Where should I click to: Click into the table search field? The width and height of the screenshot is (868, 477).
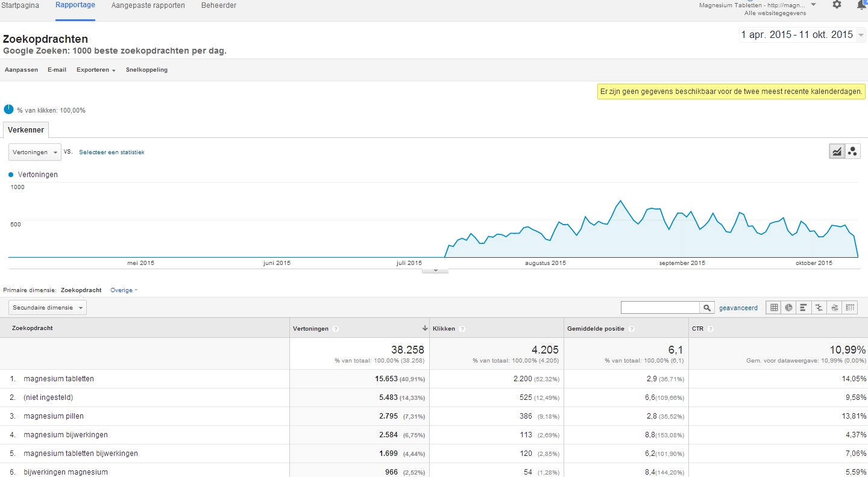point(661,308)
